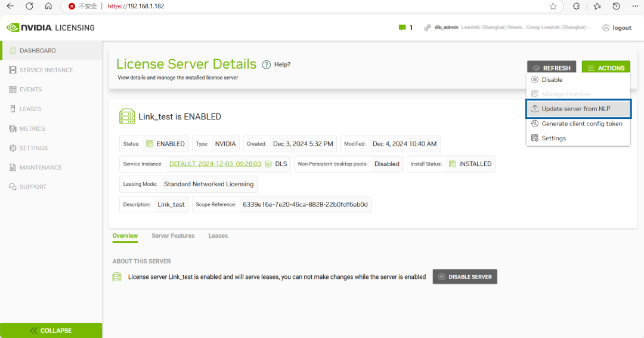Select Update server from NLP
This screenshot has height=338, width=644.
tap(578, 109)
